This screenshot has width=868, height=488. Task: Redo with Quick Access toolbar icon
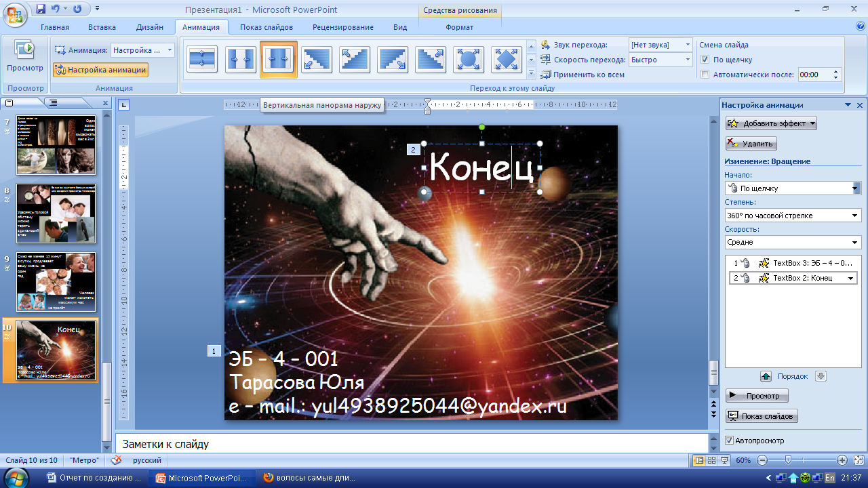tap(77, 9)
